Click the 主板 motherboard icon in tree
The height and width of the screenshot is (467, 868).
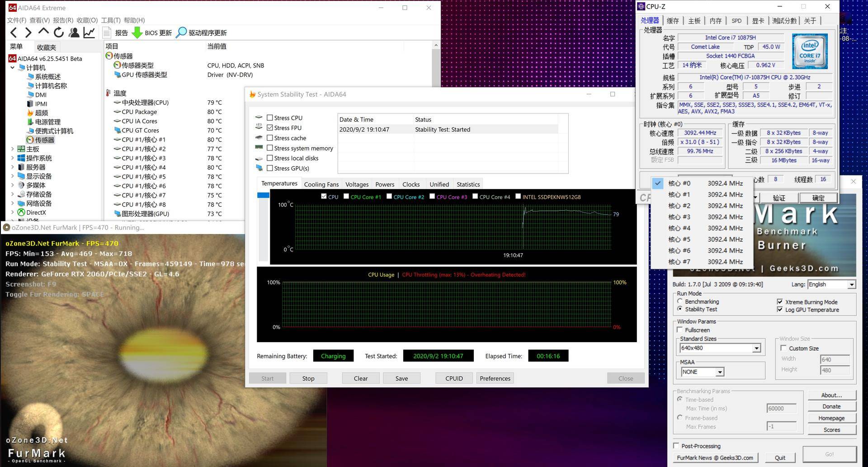click(x=21, y=149)
